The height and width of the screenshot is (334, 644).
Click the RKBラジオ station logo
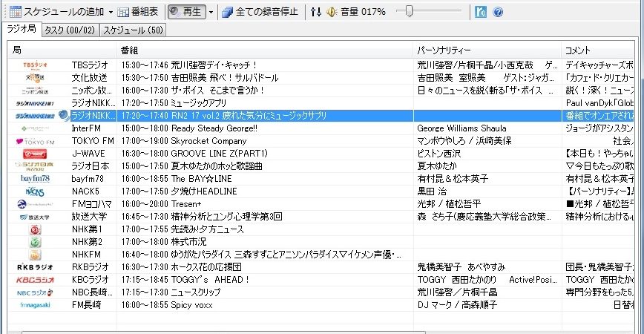click(x=35, y=267)
